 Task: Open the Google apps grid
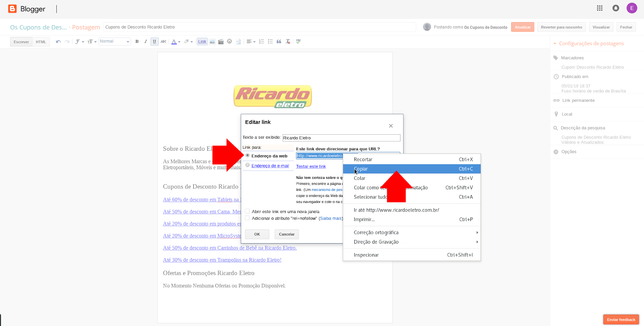click(600, 8)
